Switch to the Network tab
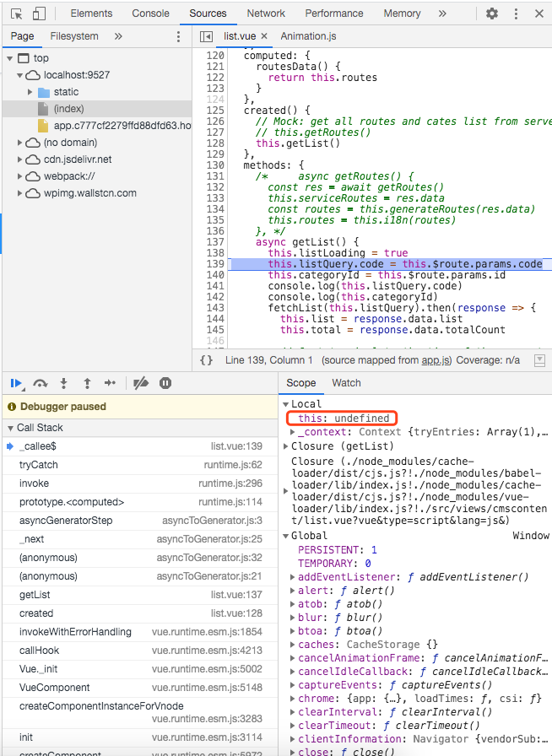The height and width of the screenshot is (756, 552). [266, 13]
